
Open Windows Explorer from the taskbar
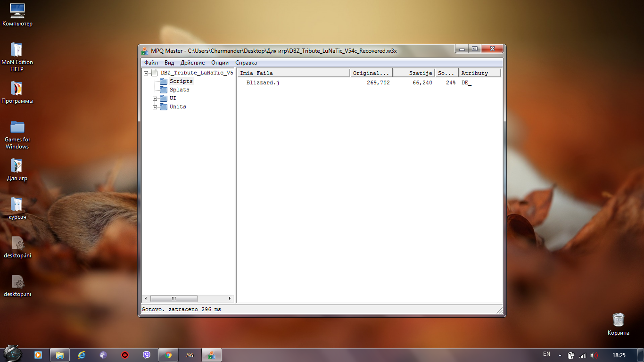tap(60, 355)
